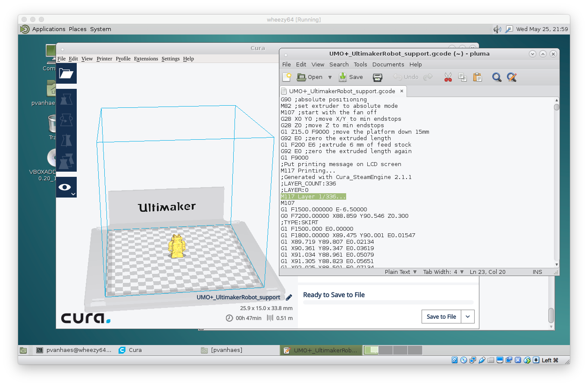Open file with Cura's folder icon
This screenshot has width=588, height=386.
click(x=66, y=73)
